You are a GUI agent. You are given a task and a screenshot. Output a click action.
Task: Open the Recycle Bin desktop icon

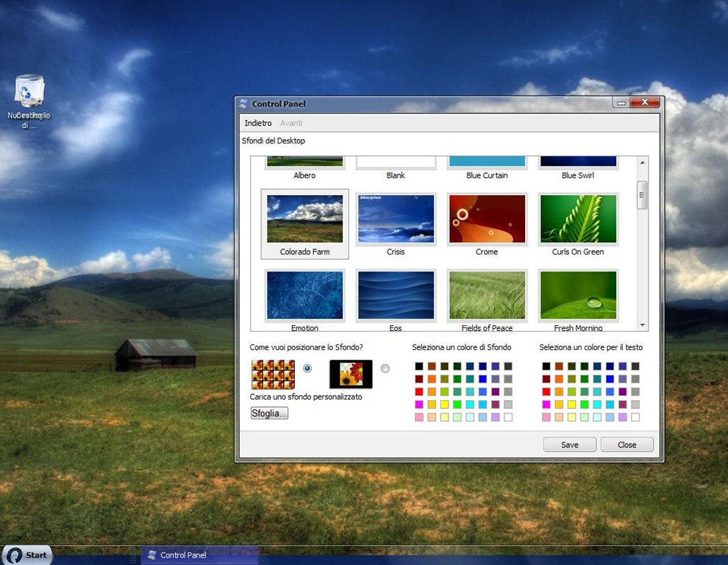[x=29, y=91]
